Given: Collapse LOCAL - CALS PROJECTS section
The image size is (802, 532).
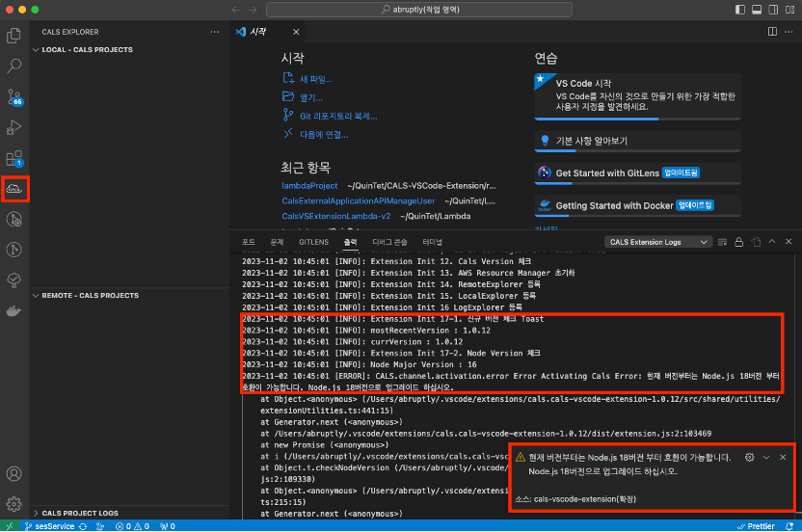Looking at the screenshot, I should click(130, 49).
